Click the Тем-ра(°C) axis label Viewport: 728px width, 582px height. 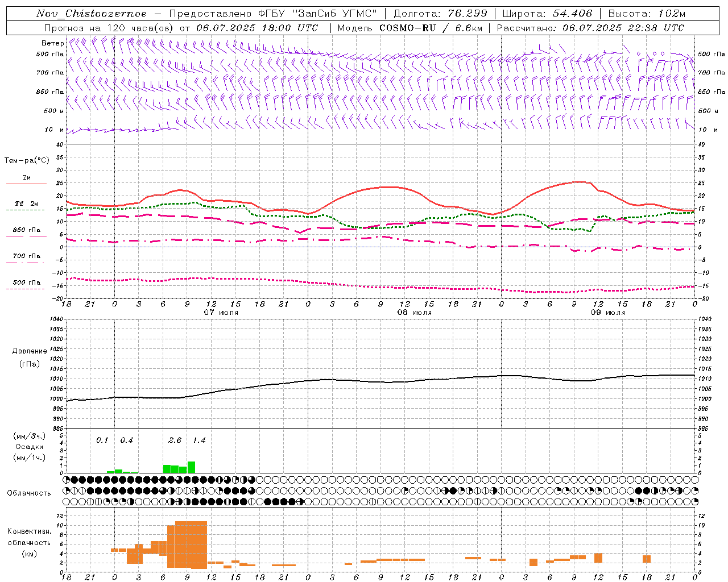27,161
